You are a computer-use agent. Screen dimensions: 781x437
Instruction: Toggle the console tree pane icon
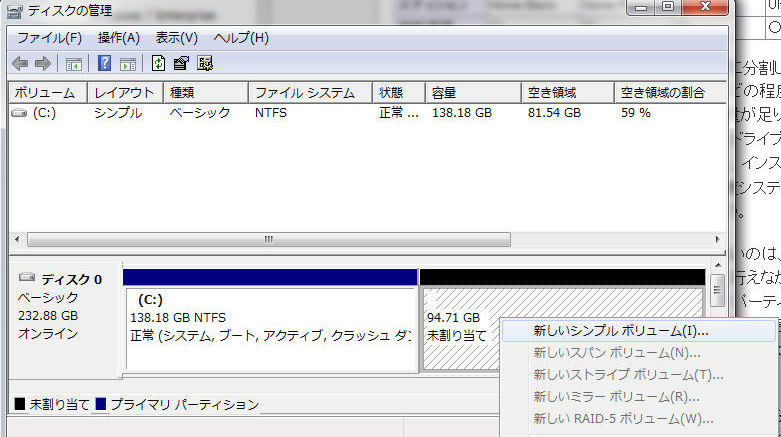[x=74, y=64]
